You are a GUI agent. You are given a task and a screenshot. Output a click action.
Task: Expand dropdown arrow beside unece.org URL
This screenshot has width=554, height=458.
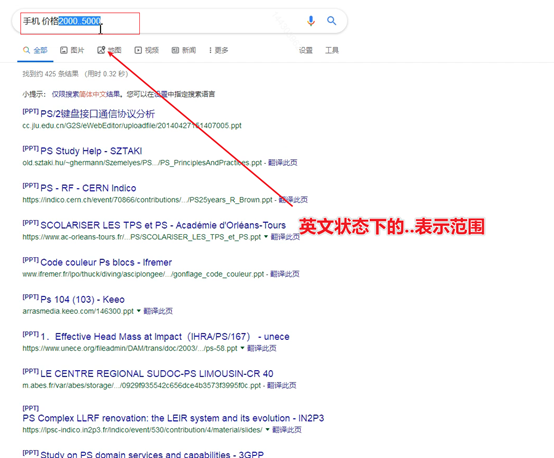pos(242,348)
